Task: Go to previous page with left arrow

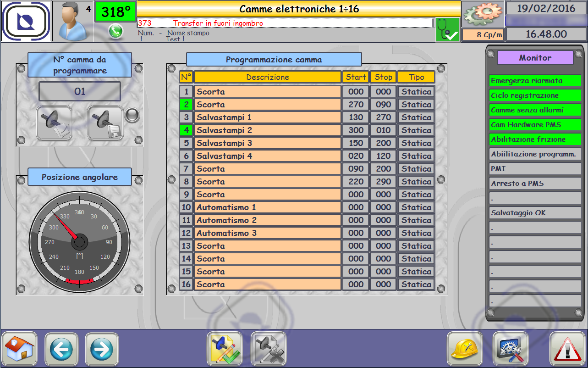Action: [61, 349]
